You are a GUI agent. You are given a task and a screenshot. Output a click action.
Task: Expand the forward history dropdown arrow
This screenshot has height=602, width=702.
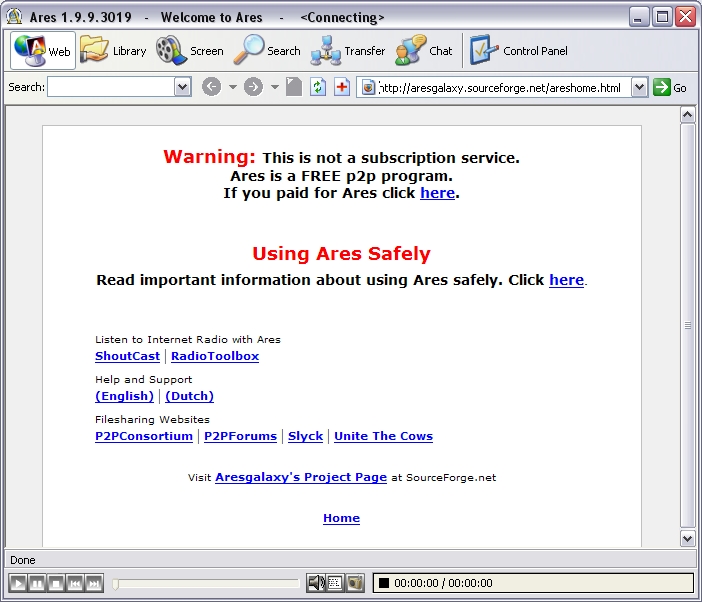point(275,87)
